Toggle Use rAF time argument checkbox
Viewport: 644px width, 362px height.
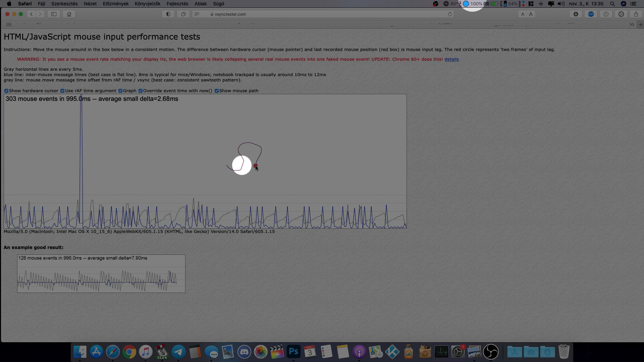pyautogui.click(x=62, y=91)
